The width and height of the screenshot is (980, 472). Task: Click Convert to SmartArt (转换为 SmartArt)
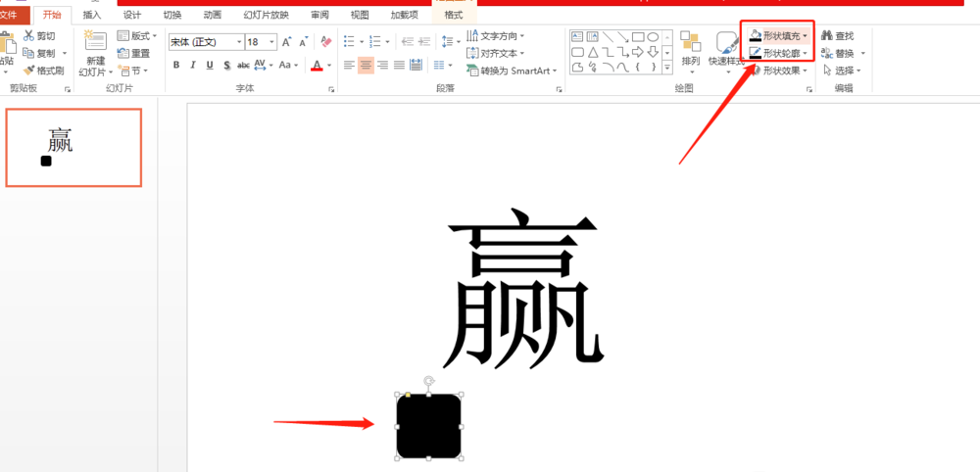[512, 71]
